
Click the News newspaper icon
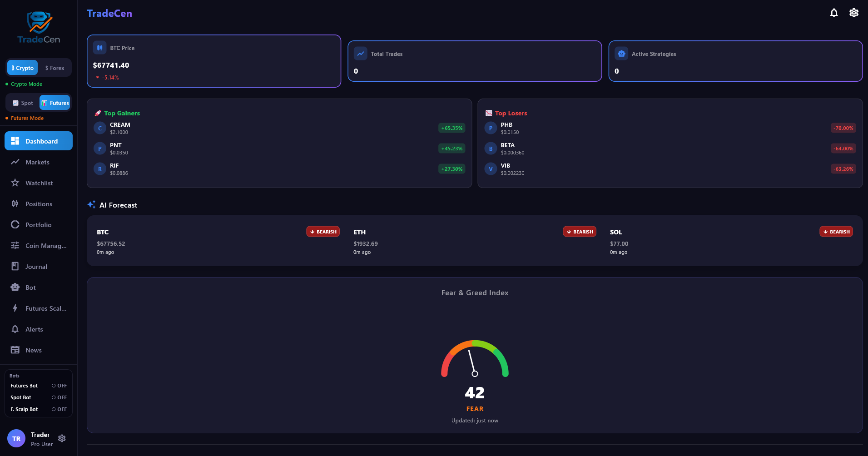point(15,350)
